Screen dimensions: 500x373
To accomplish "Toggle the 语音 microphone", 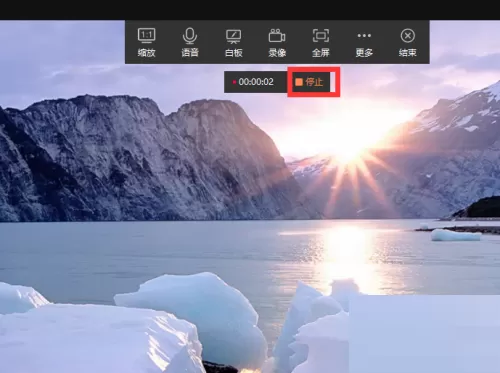I will (x=190, y=42).
